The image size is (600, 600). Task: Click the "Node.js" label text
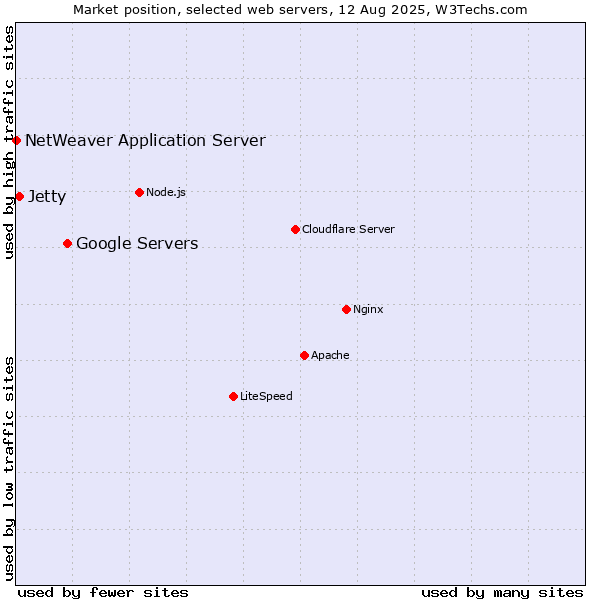point(166,192)
